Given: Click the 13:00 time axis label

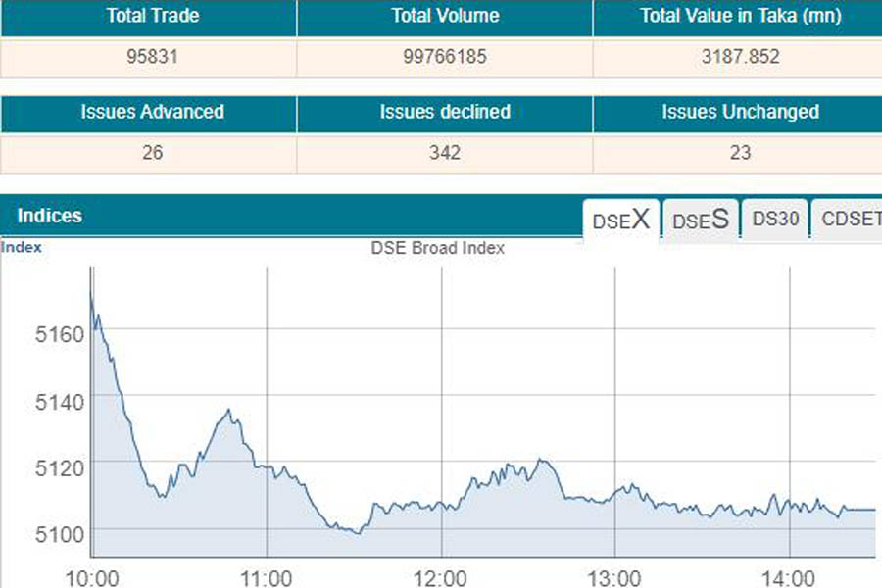Looking at the screenshot, I should 614,575.
